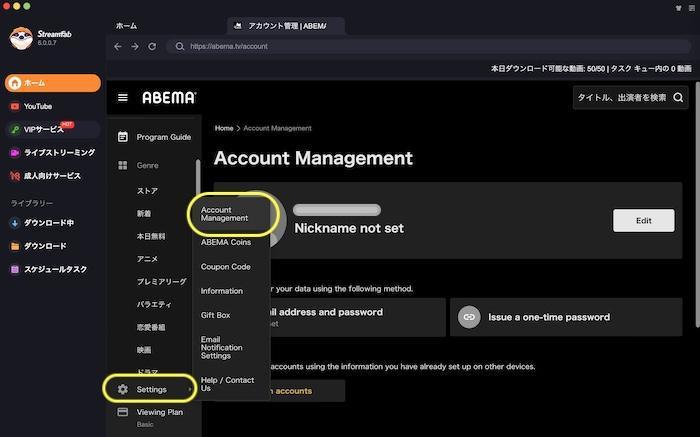Open VIPサービス in the sidebar
The width and height of the screenshot is (700, 437).
53,129
